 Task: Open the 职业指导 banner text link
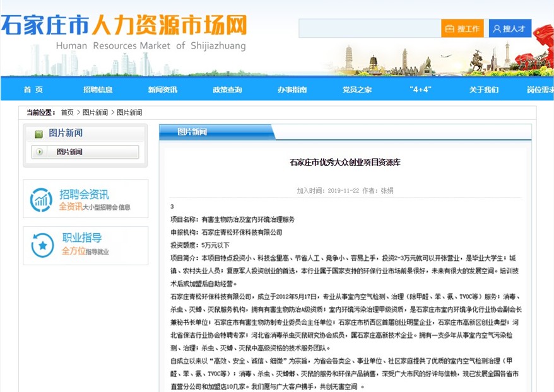point(81,238)
